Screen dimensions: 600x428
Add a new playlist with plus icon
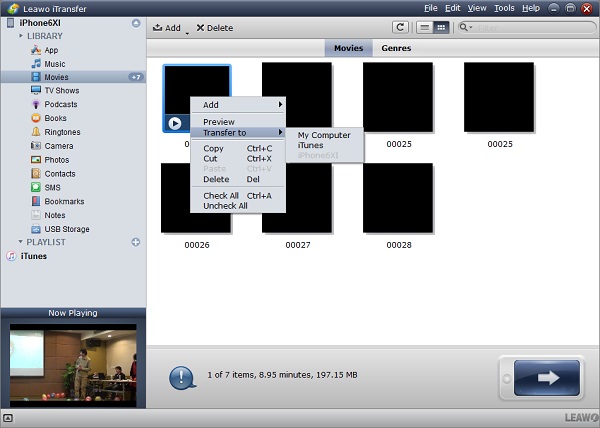tap(136, 242)
